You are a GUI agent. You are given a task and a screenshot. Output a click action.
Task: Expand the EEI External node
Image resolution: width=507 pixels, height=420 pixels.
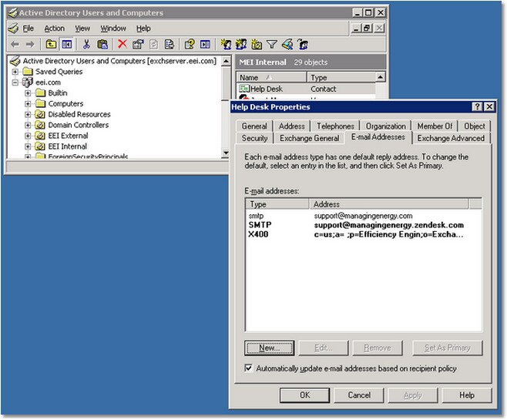(28, 136)
